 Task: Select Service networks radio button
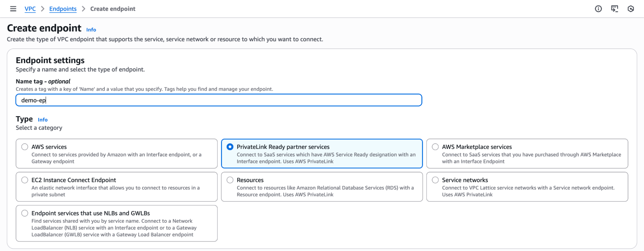[x=435, y=180]
